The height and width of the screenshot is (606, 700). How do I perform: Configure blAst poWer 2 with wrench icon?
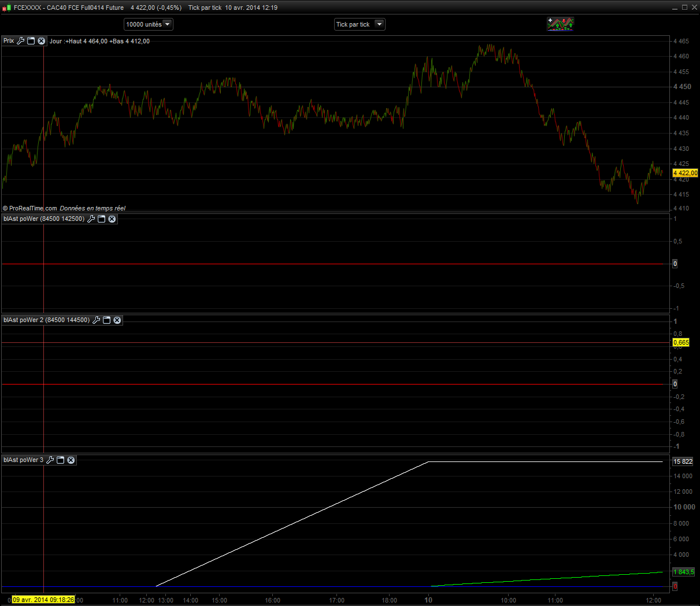(97, 320)
